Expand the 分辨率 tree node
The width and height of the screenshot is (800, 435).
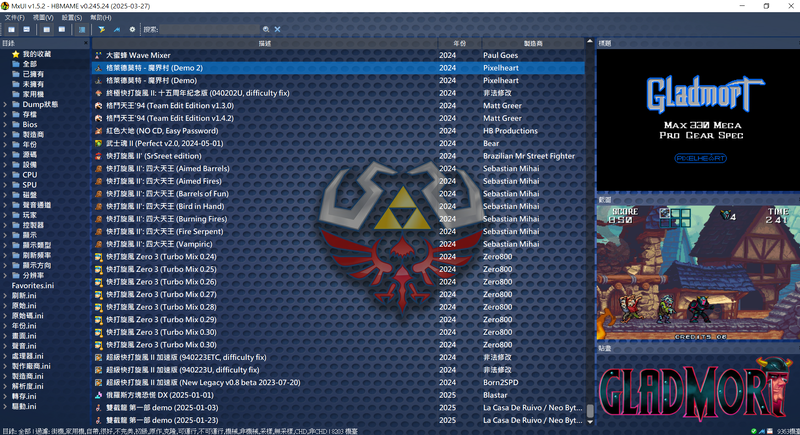pos(5,275)
